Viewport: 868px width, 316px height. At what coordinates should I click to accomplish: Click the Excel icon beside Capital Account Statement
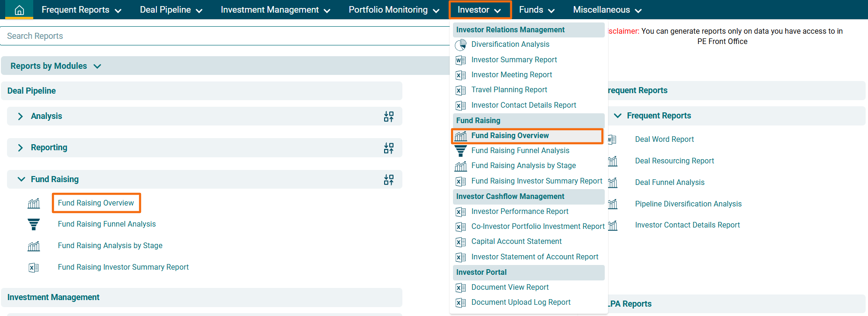tap(460, 242)
